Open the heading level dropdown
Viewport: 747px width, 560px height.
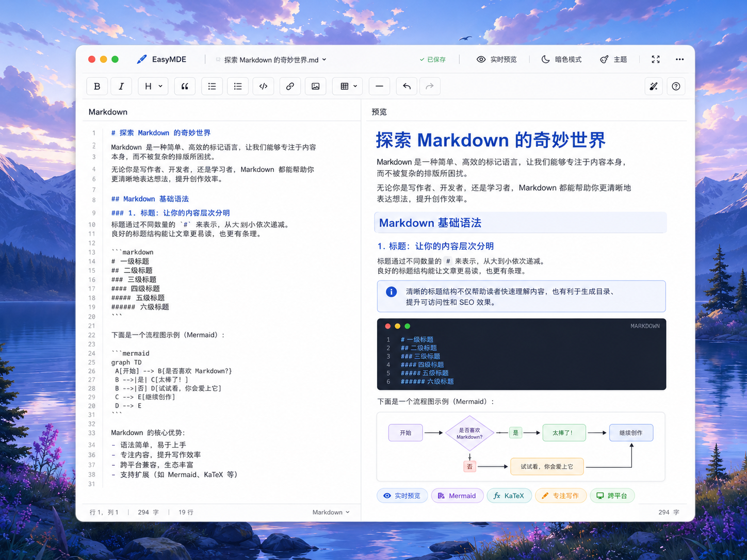153,86
